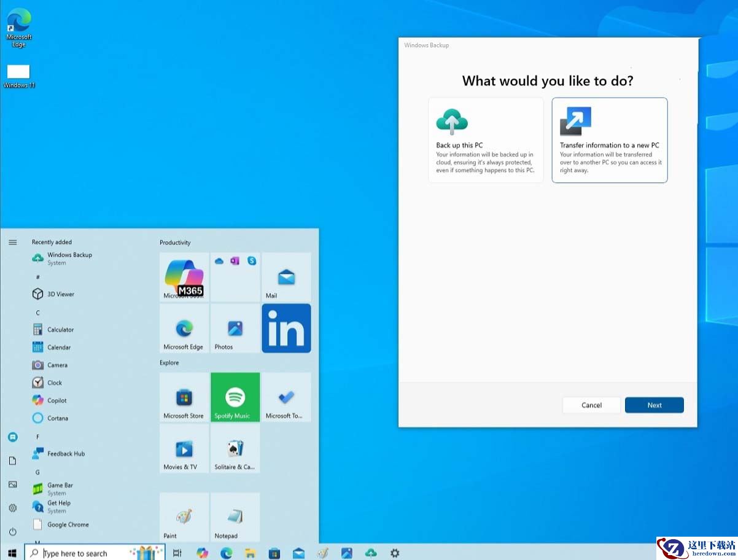Open the Movies & TV tile
The height and width of the screenshot is (560, 738).
click(x=184, y=448)
